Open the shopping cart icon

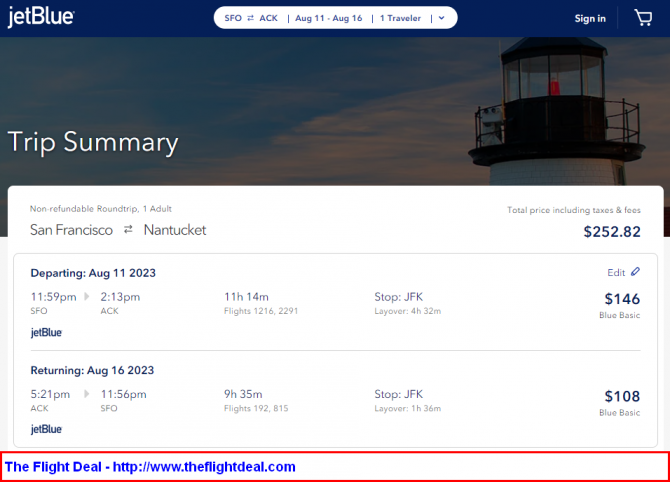[643, 18]
